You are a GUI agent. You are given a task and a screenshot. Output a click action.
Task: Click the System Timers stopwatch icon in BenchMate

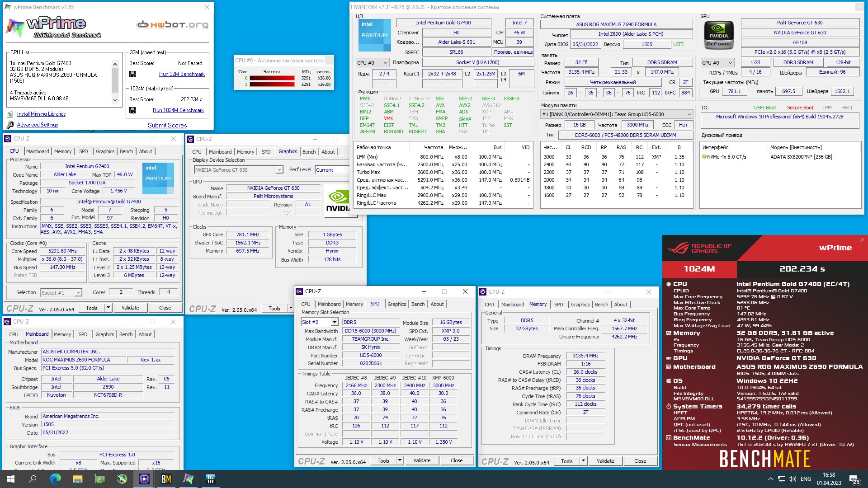(x=669, y=407)
